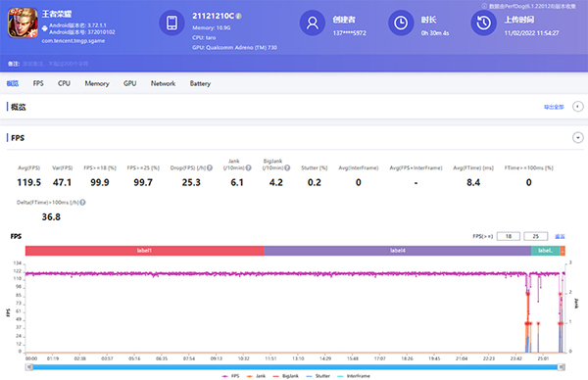Click the Android icon beside version info
This screenshot has height=380, width=588.
coord(45,28)
